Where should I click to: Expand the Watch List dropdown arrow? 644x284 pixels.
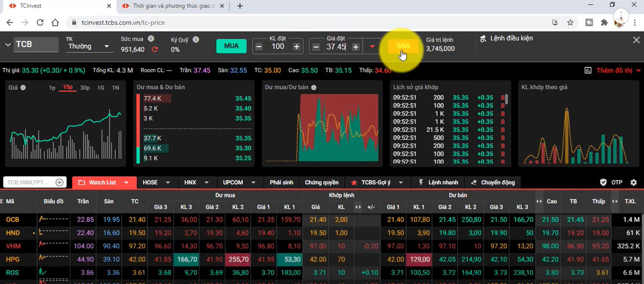tap(127, 182)
